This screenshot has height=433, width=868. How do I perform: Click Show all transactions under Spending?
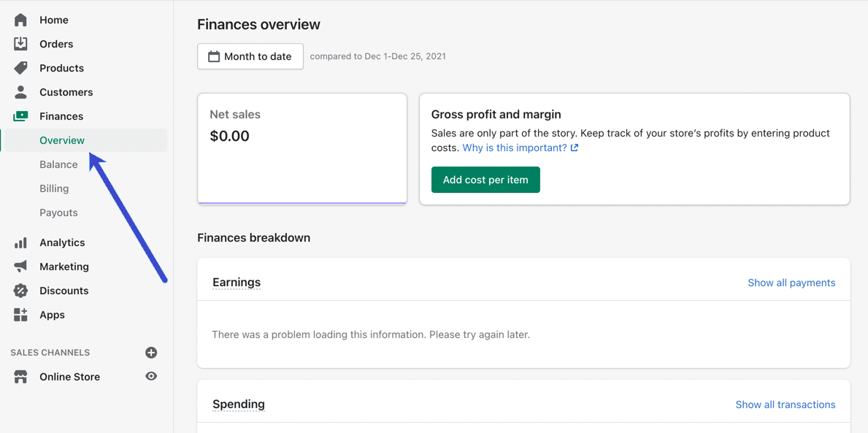(786, 404)
